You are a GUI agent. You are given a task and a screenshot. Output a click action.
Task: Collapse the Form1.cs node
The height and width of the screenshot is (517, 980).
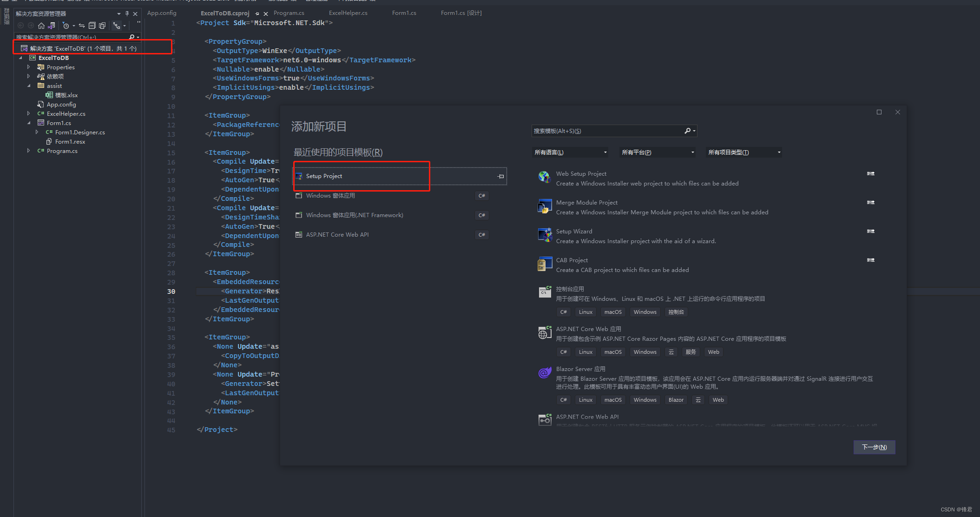[x=29, y=123]
